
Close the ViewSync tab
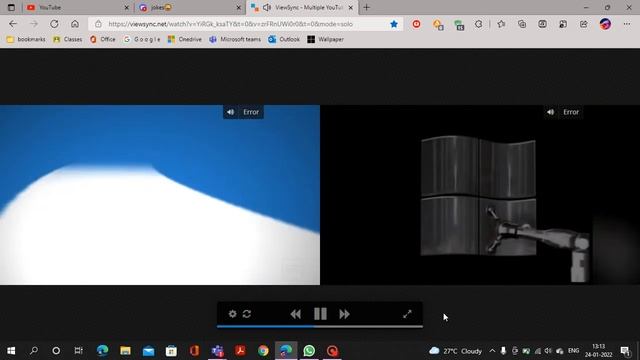click(351, 7)
